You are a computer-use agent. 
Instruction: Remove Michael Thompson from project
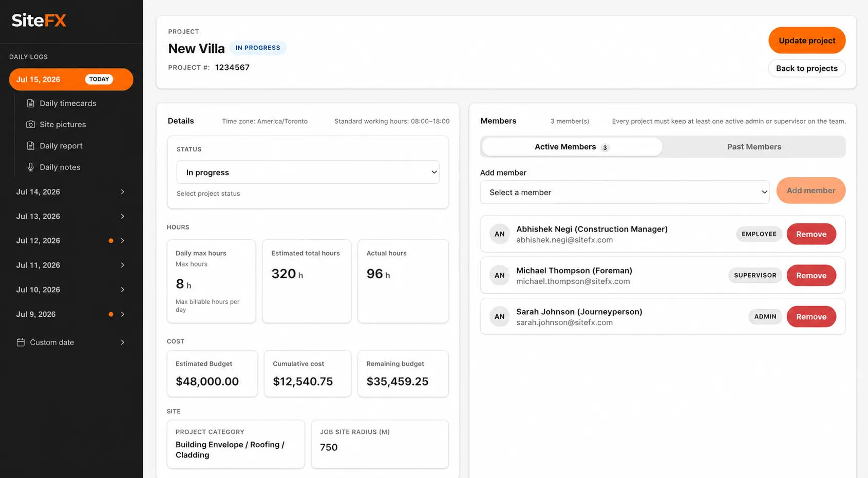tap(811, 275)
